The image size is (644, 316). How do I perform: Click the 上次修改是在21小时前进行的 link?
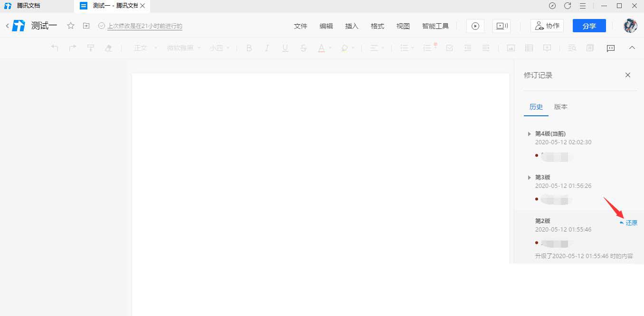144,26
